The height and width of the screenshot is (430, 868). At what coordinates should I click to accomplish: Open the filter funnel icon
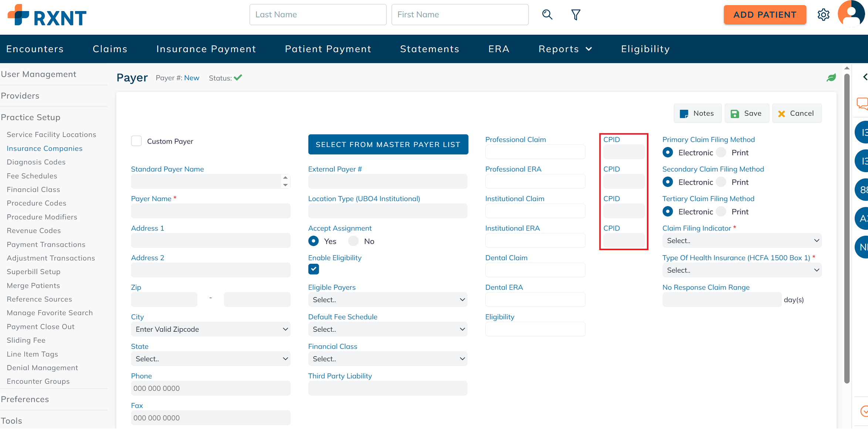pos(575,15)
